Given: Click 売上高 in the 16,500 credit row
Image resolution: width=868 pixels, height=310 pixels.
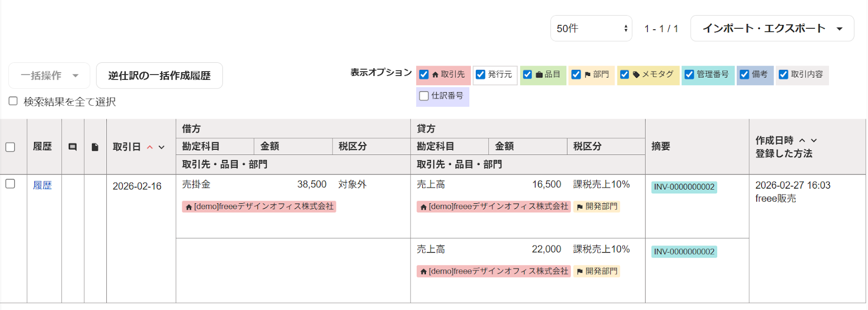Looking at the screenshot, I should click(431, 185).
